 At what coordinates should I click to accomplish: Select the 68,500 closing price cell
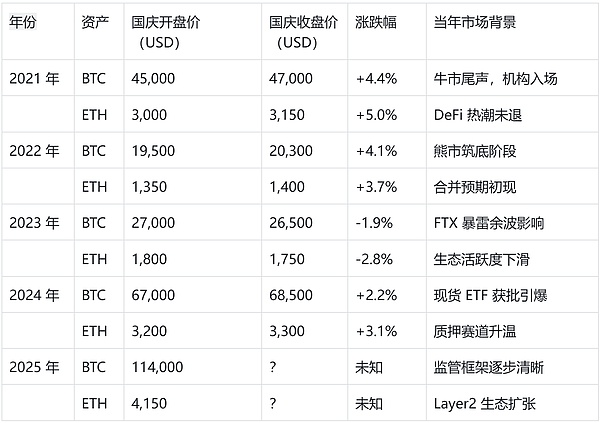pyautogui.click(x=292, y=296)
